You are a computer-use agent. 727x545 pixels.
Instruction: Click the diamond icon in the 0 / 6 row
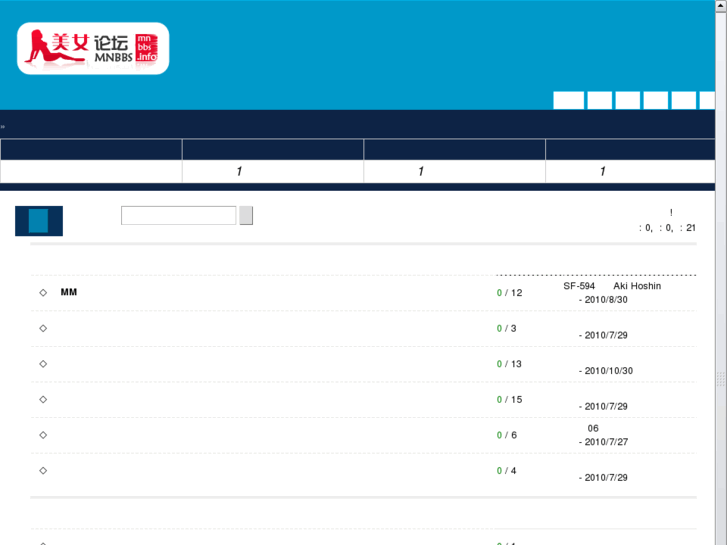(x=43, y=435)
